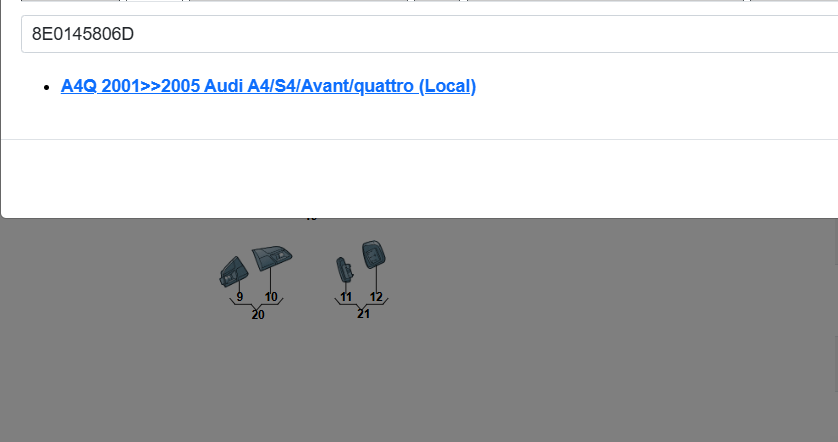This screenshot has width=838, height=442.
Task: Select the left multifunction switch image for part 9
Action: tap(234, 272)
